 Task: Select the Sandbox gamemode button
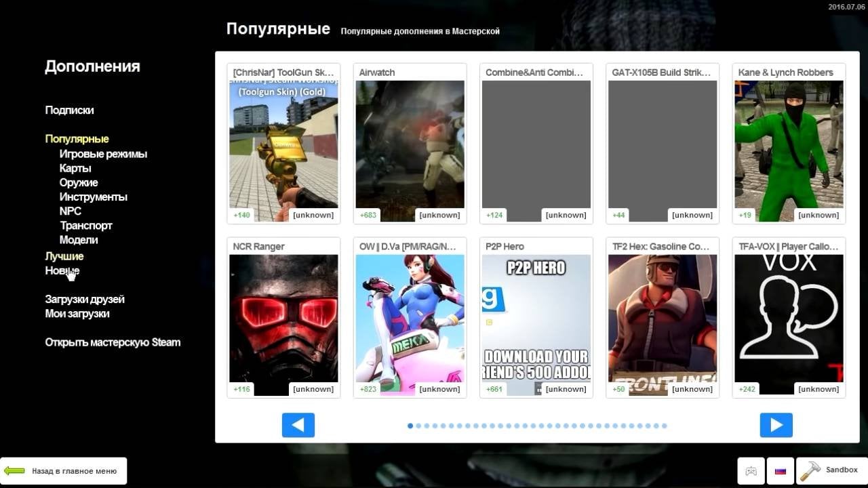(831, 470)
